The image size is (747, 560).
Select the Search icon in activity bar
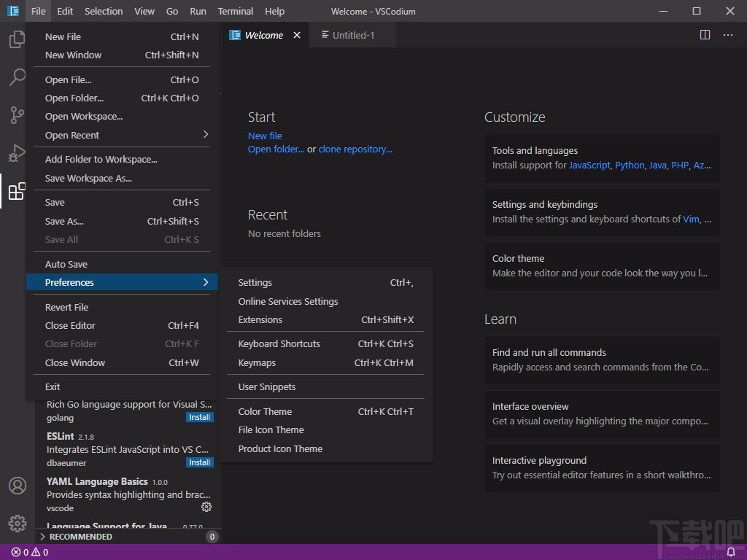[16, 77]
